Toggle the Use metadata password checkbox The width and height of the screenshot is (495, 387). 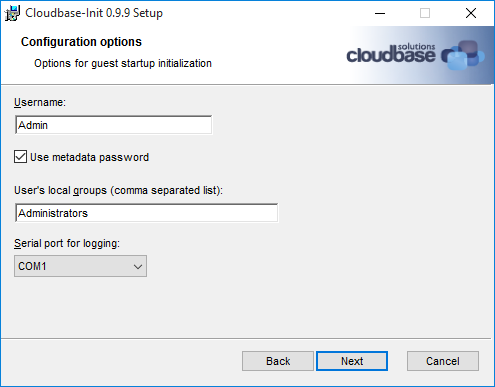20,157
